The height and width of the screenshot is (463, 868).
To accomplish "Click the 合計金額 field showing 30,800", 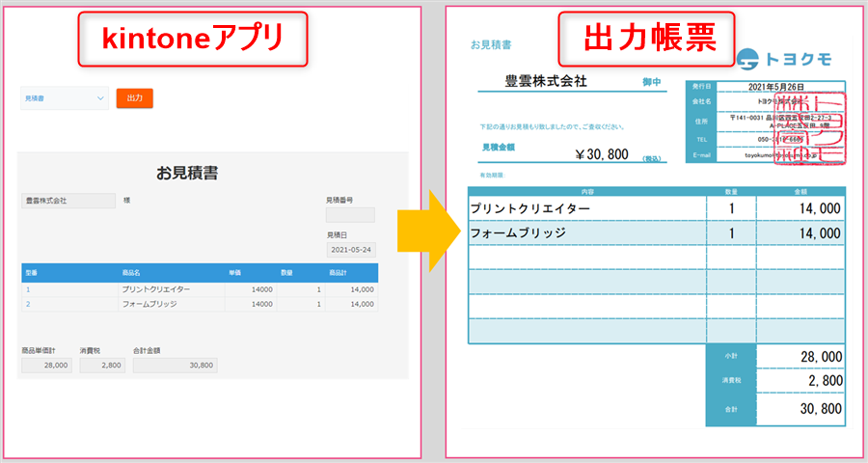I will point(175,365).
